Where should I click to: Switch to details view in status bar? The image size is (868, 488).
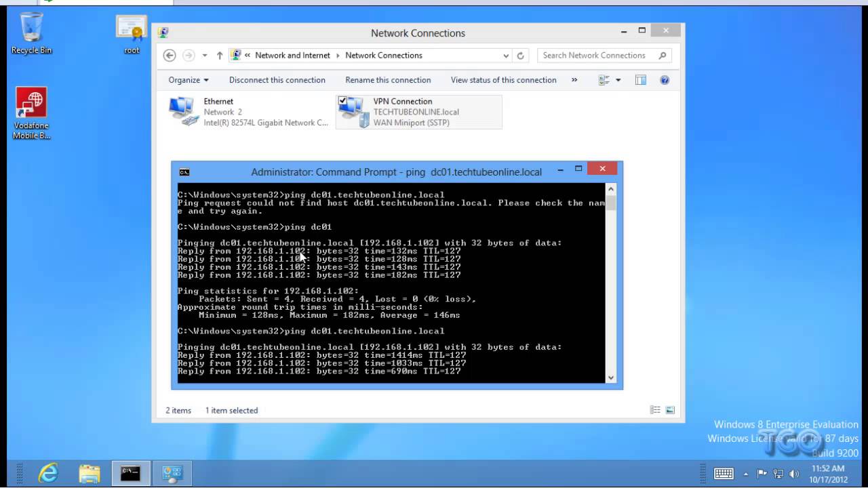655,410
